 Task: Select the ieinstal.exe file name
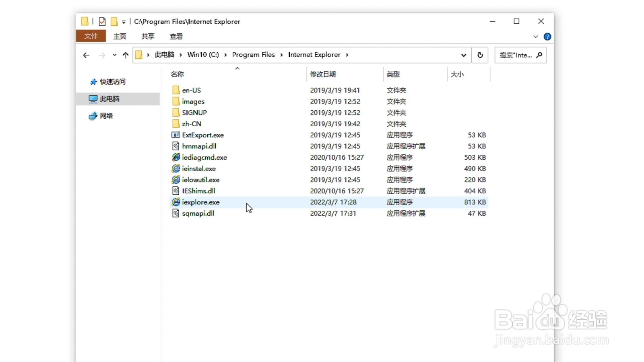pyautogui.click(x=199, y=169)
